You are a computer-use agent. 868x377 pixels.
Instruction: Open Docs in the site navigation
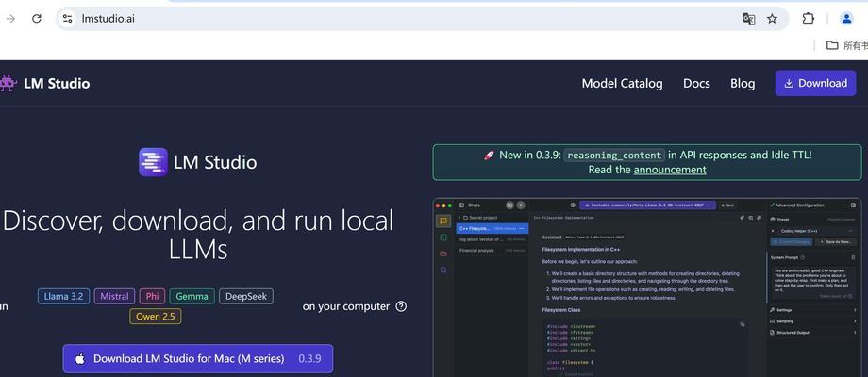click(x=696, y=84)
